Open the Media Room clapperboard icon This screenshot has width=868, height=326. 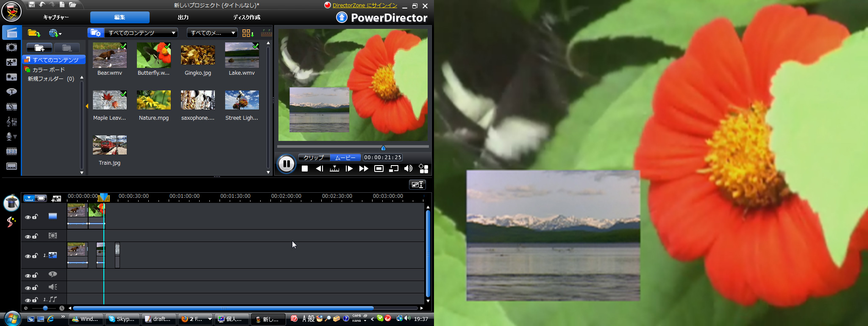[x=12, y=33]
